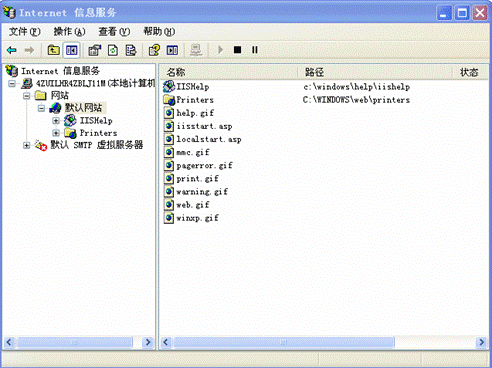
Task: Minimize the Internet 信息服务 window
Action: click(x=444, y=13)
